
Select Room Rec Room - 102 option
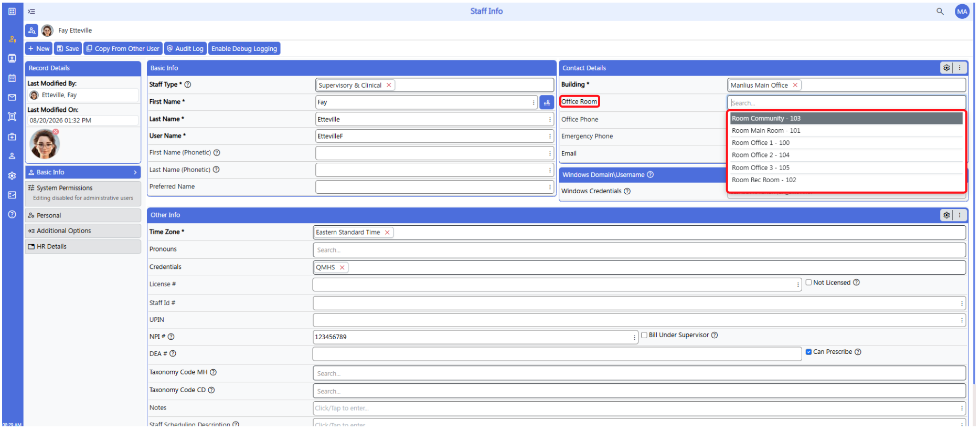tap(846, 180)
